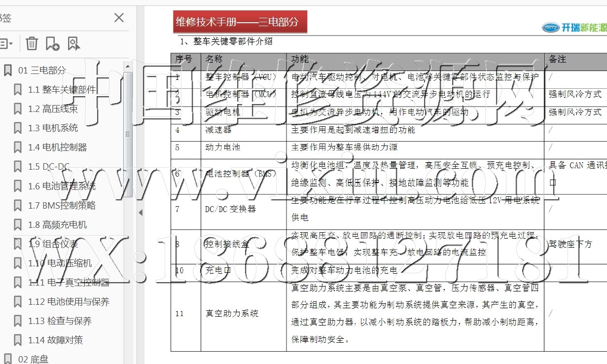607x364 pixels.
Task: Click bookmark icon beside 1.5 DC-DC
Action: [x=18, y=167]
